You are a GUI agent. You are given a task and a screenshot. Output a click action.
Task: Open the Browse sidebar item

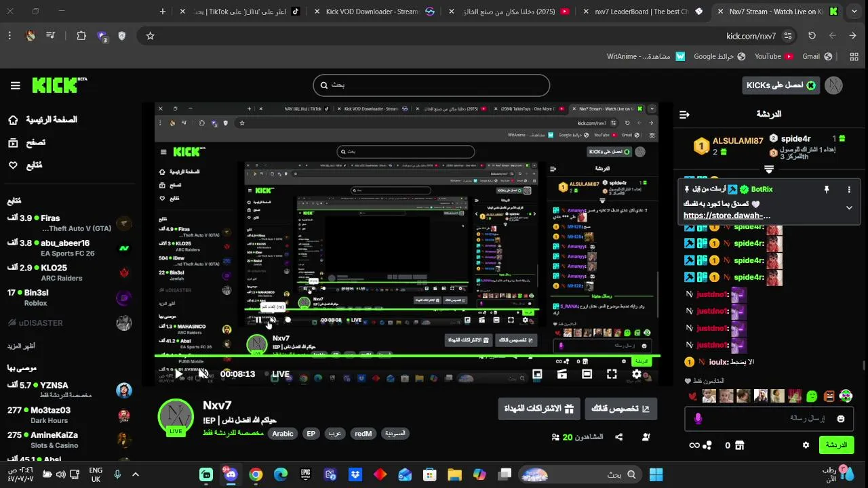click(27, 142)
